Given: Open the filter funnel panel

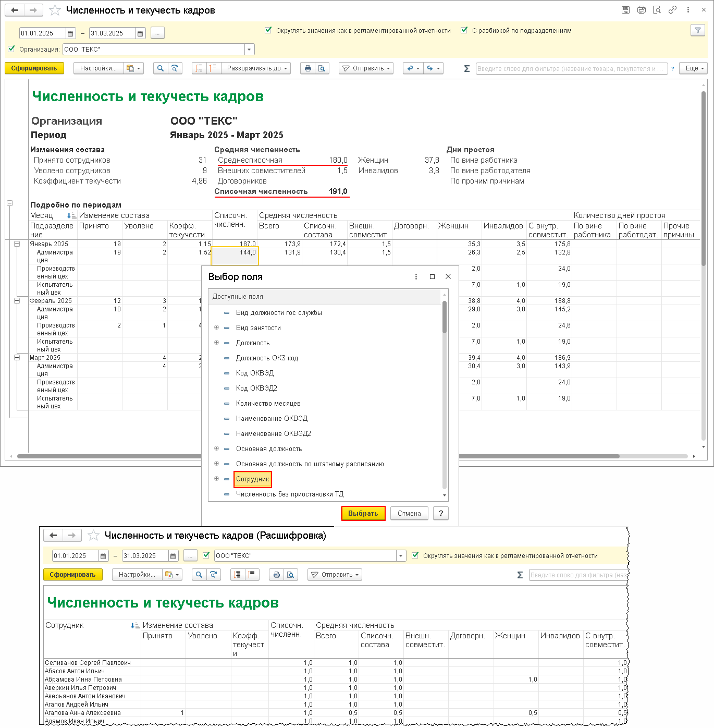Looking at the screenshot, I should point(698,30).
